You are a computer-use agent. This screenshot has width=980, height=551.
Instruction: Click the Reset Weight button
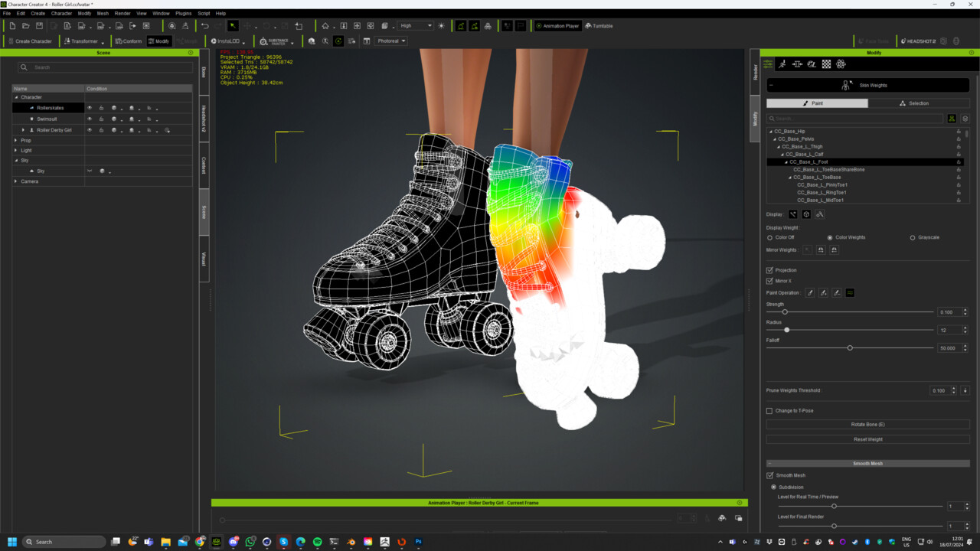pos(868,439)
